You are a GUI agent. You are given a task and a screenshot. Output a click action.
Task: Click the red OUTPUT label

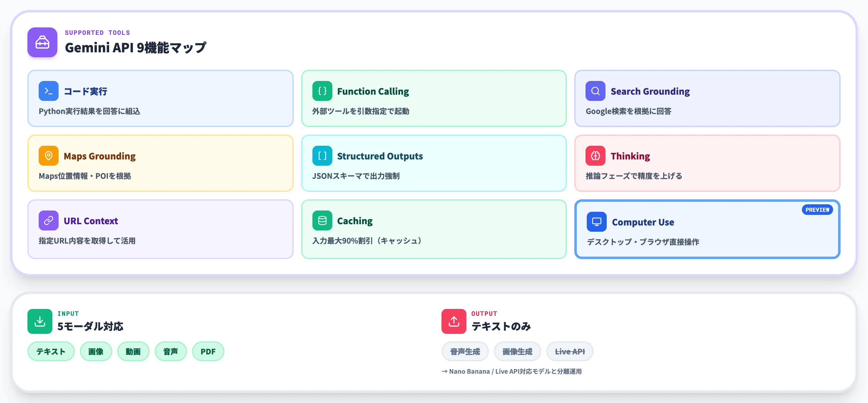[x=484, y=313]
